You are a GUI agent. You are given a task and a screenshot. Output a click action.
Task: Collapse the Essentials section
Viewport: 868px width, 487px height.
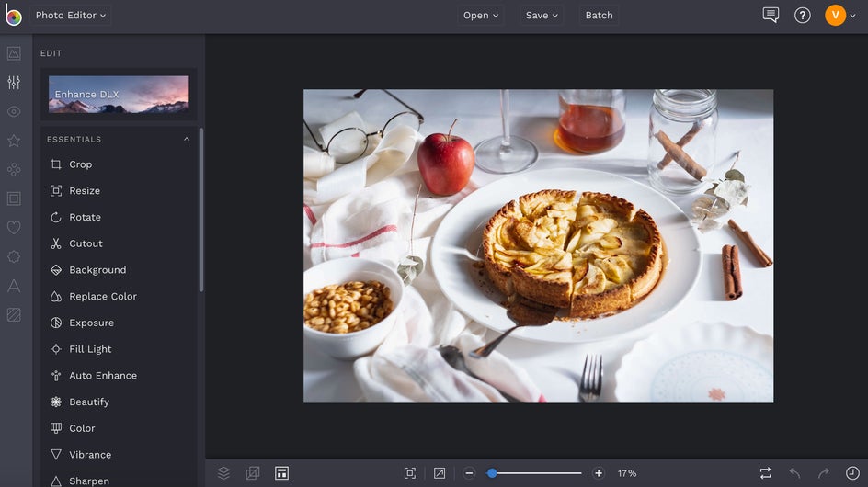[x=187, y=140]
